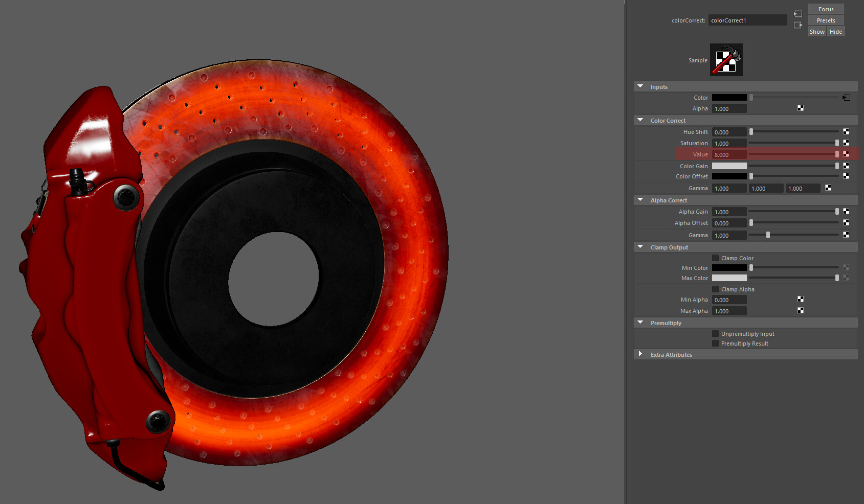Click the map checker icon beside Value
This screenshot has width=864, height=504.
coord(846,154)
